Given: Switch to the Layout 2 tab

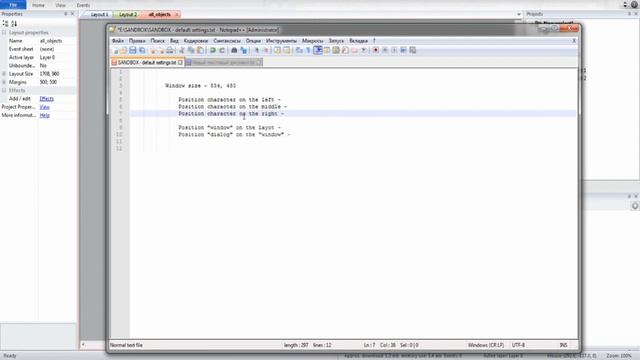Looking at the screenshot, I should [128, 14].
